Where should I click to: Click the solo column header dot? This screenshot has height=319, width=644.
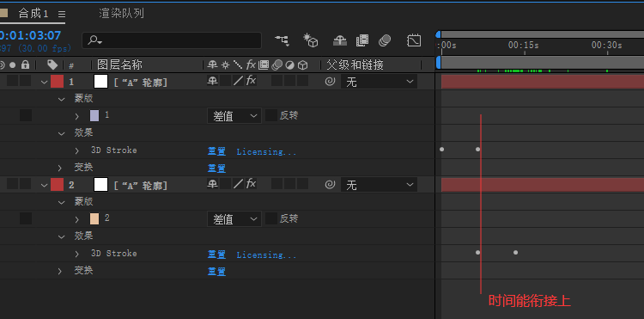(x=12, y=65)
